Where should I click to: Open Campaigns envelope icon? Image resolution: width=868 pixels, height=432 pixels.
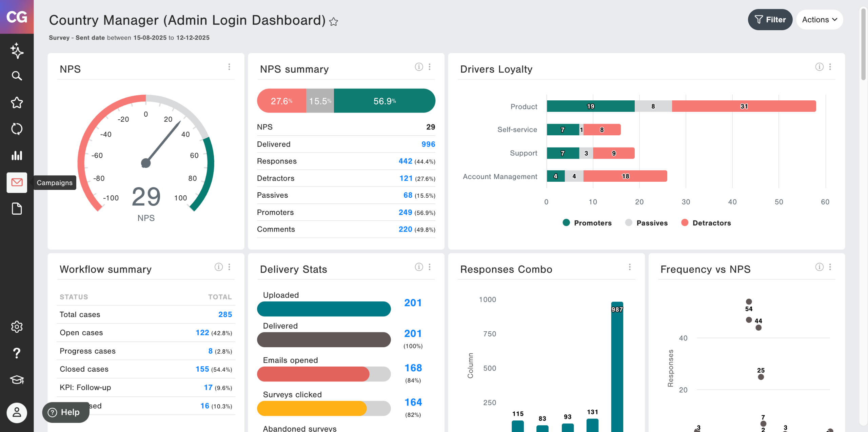tap(17, 182)
